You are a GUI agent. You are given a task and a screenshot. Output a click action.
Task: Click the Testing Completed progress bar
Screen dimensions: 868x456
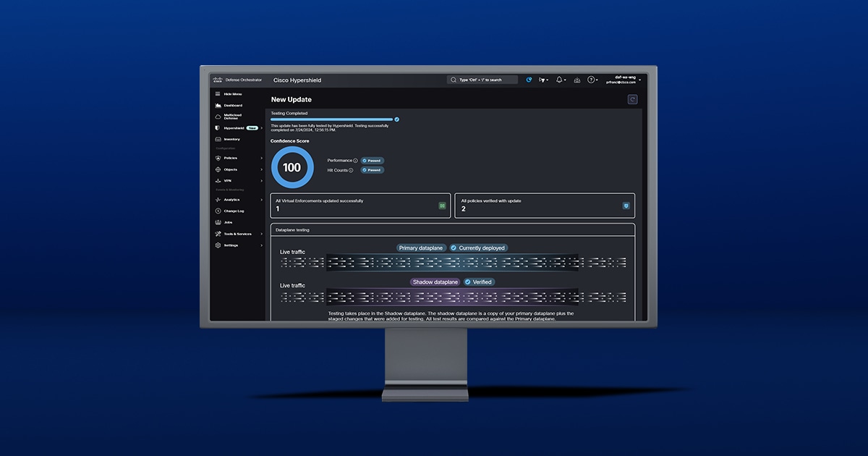pos(332,119)
